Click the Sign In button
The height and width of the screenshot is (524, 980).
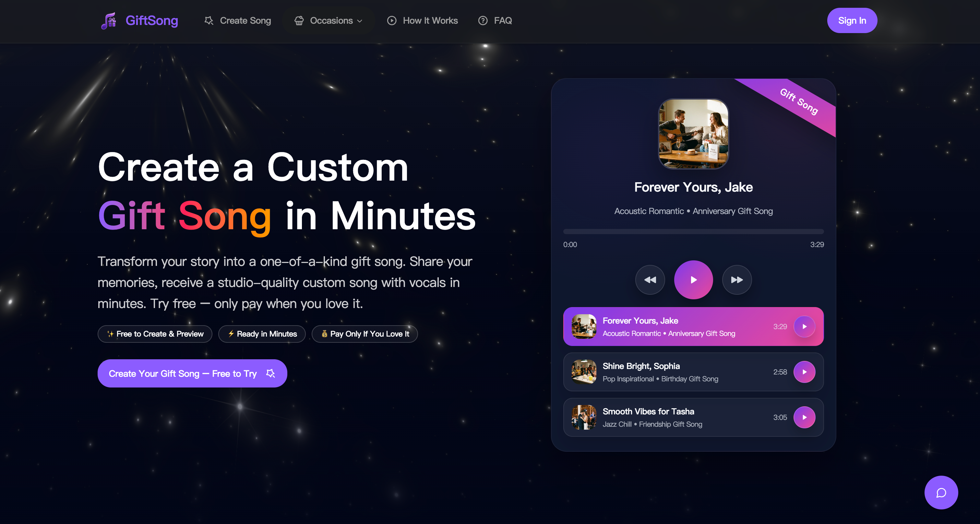click(852, 20)
